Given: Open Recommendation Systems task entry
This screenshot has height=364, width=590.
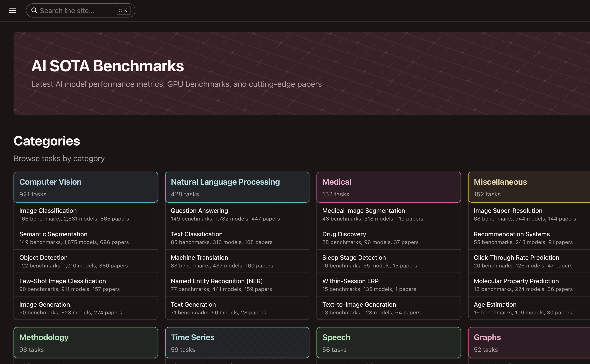Looking at the screenshot, I should 529,238.
